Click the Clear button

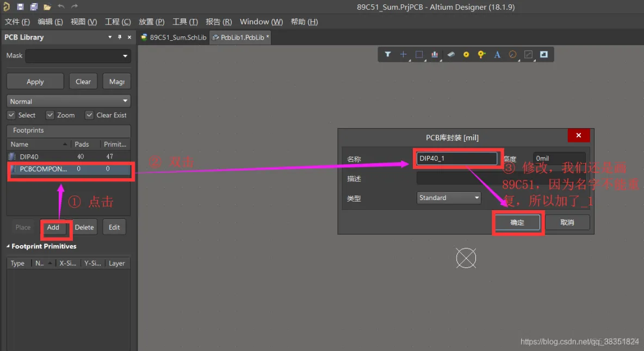(83, 82)
